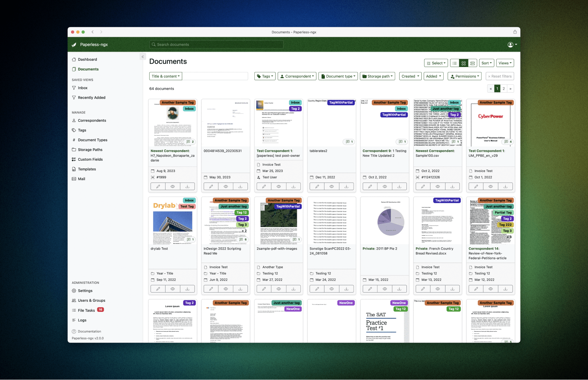Click the macOS share icon in title bar

point(515,32)
